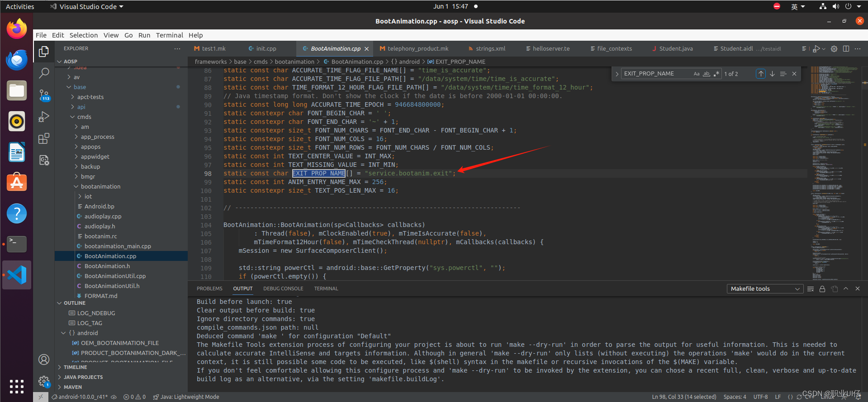The height and width of the screenshot is (402, 868).
Task: Open the Run and Debug view
Action: point(44,117)
